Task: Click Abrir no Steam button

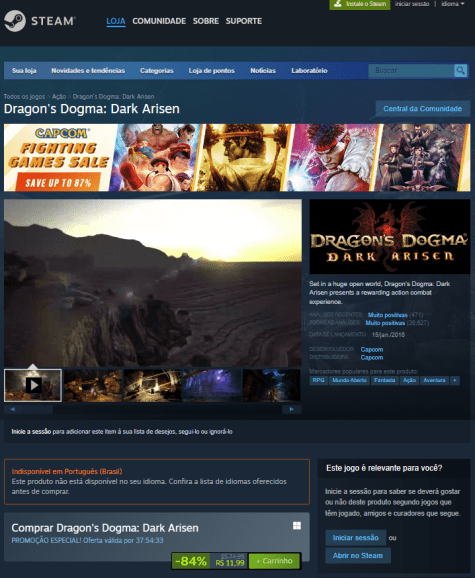Action: tap(358, 556)
